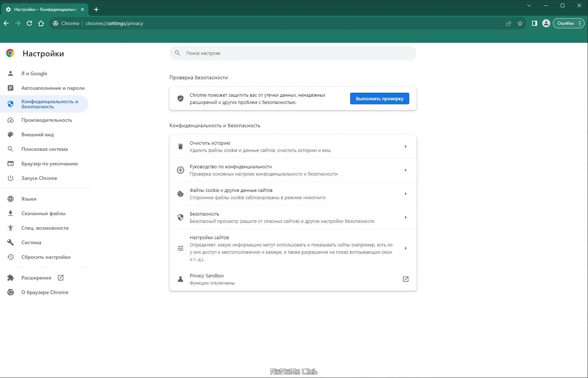Reload the settings page
The image size is (588, 378).
pyautogui.click(x=29, y=23)
